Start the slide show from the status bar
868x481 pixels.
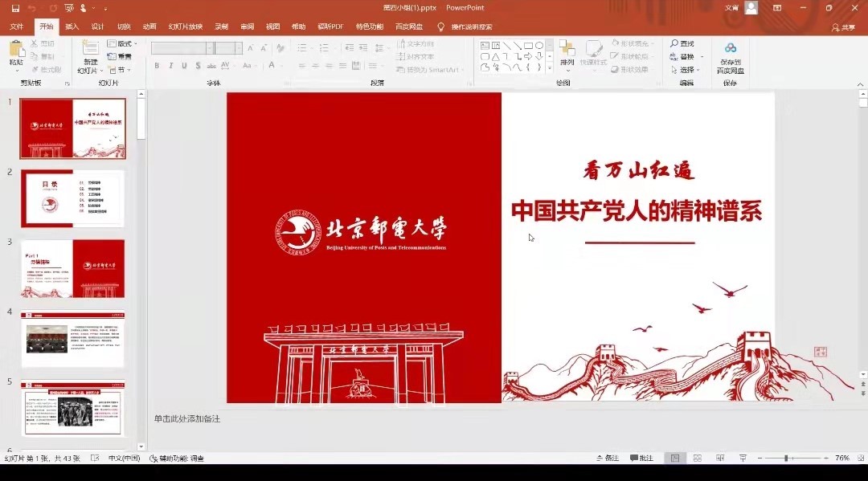click(x=743, y=458)
